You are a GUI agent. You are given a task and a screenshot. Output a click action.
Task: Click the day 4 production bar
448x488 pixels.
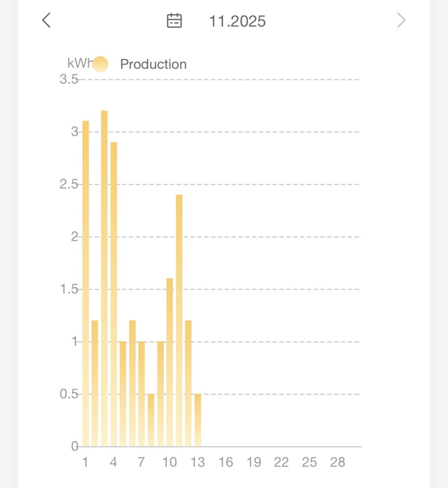(x=113, y=294)
